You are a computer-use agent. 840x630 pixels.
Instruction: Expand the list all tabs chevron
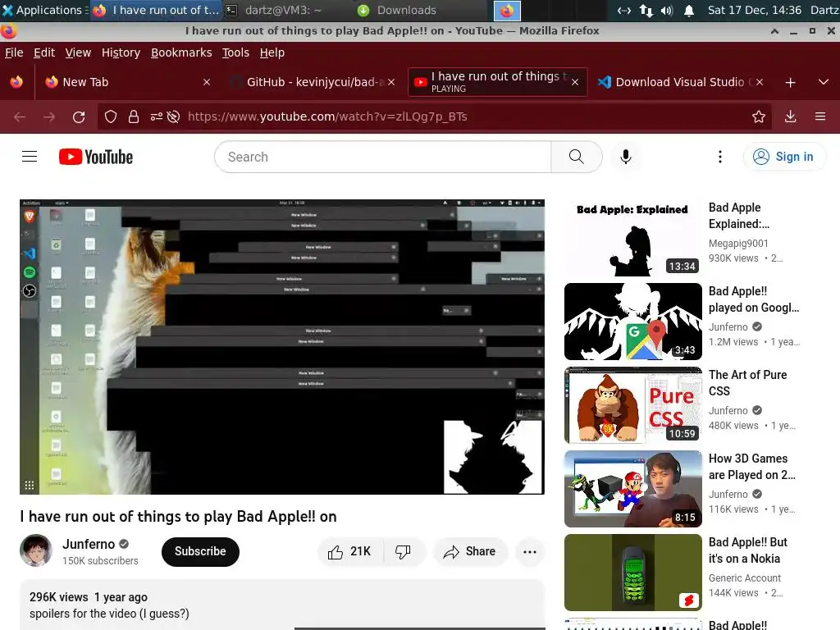click(x=824, y=82)
